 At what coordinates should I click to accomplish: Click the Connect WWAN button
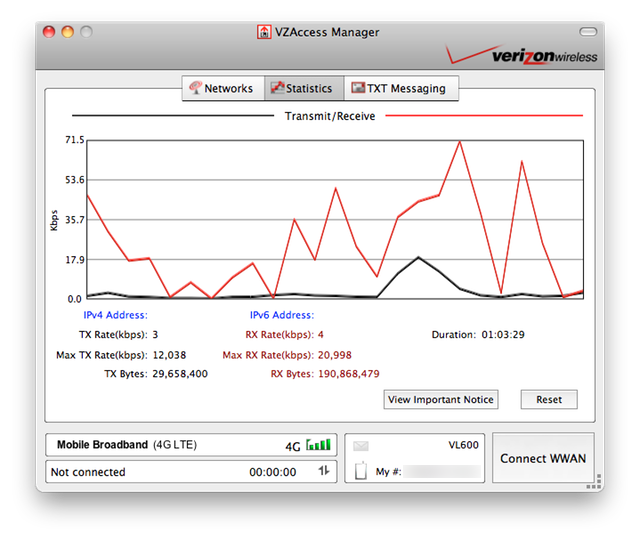[x=543, y=458]
